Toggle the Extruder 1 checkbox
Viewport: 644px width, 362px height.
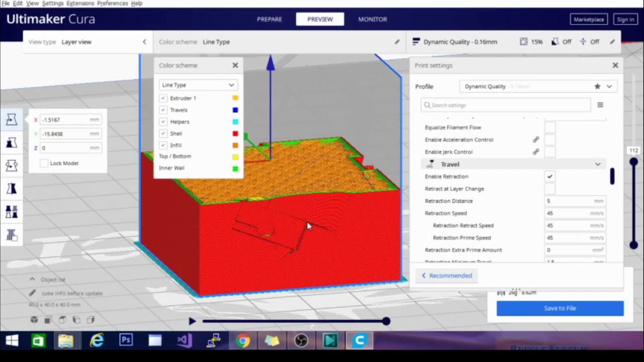point(163,98)
